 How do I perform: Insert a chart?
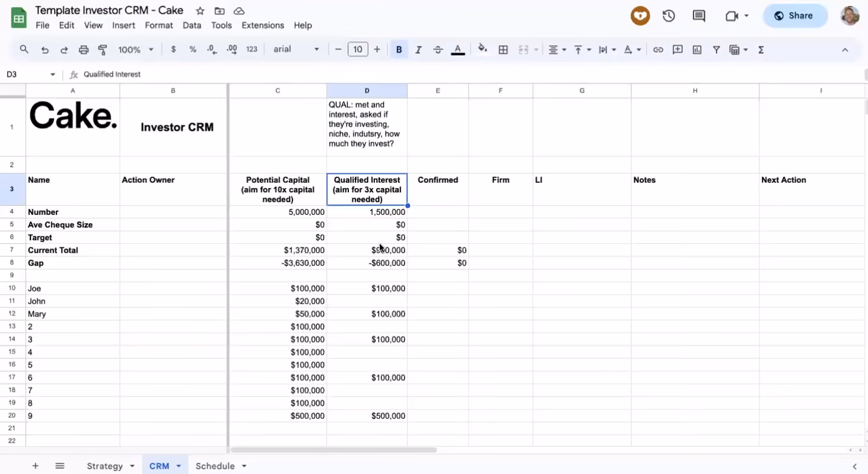(x=697, y=50)
